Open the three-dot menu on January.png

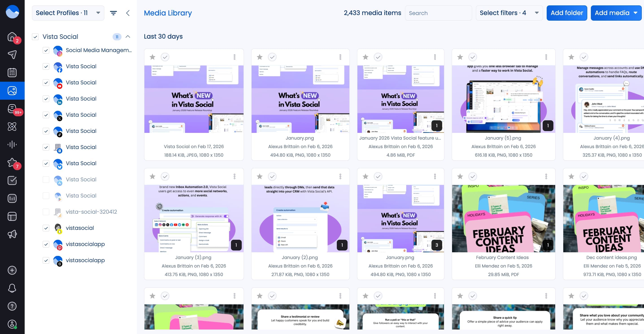(341, 57)
